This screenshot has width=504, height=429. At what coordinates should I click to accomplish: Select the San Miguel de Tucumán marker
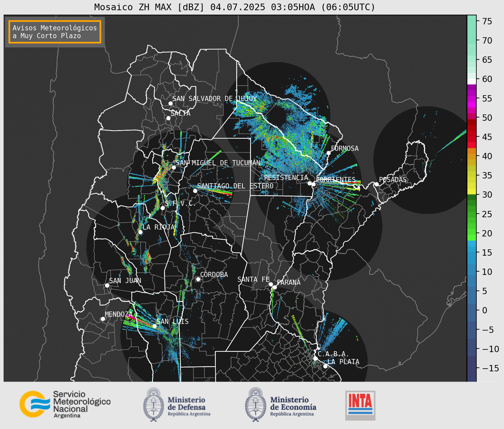click(x=174, y=167)
